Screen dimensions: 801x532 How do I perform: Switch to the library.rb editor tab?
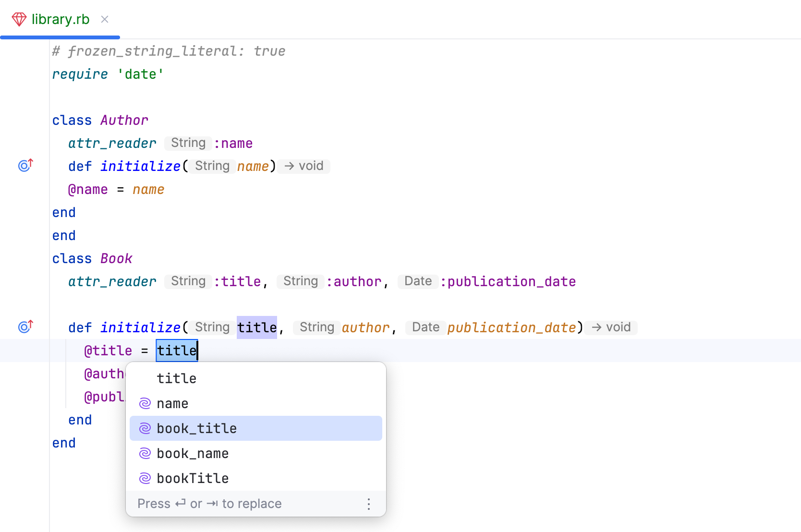pyautogui.click(x=60, y=19)
